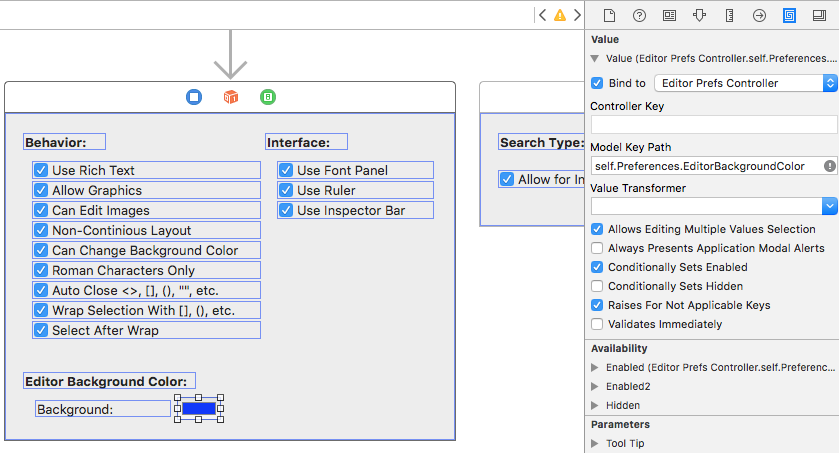Toggle Wrap Selection With checkbox
839x453 pixels.
click(41, 310)
